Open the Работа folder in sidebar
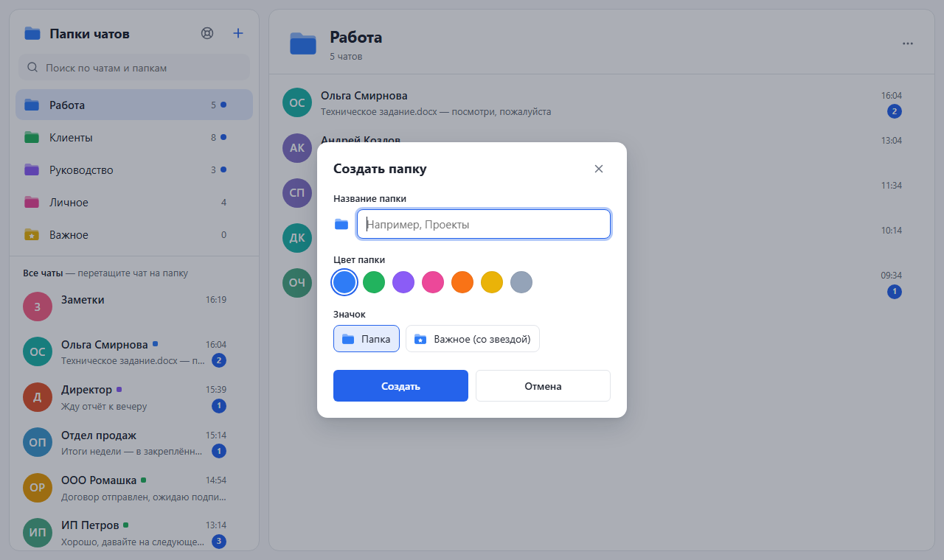This screenshot has height=560, width=944. pos(134,105)
